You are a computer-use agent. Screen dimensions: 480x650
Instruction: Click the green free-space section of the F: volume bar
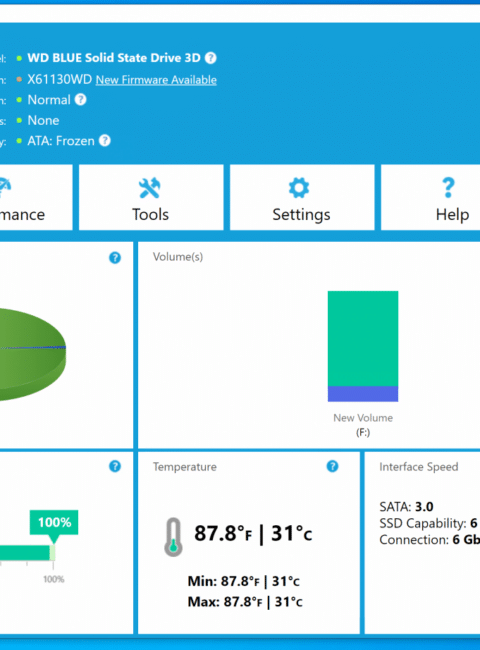(363, 338)
